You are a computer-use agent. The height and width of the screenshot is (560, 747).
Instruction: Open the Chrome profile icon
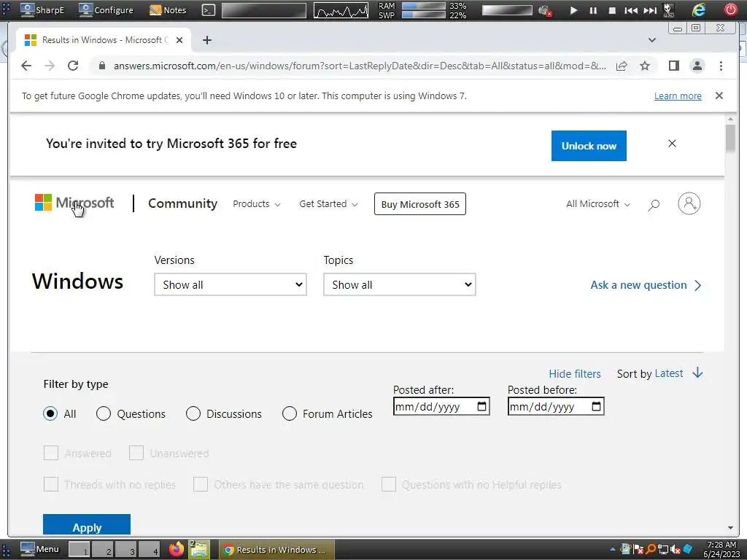697,66
